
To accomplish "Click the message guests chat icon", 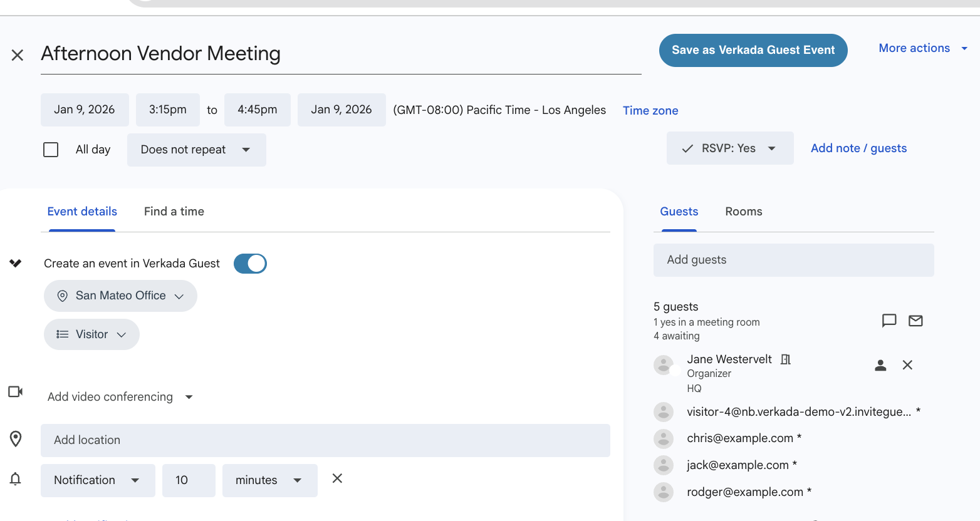I will point(889,321).
